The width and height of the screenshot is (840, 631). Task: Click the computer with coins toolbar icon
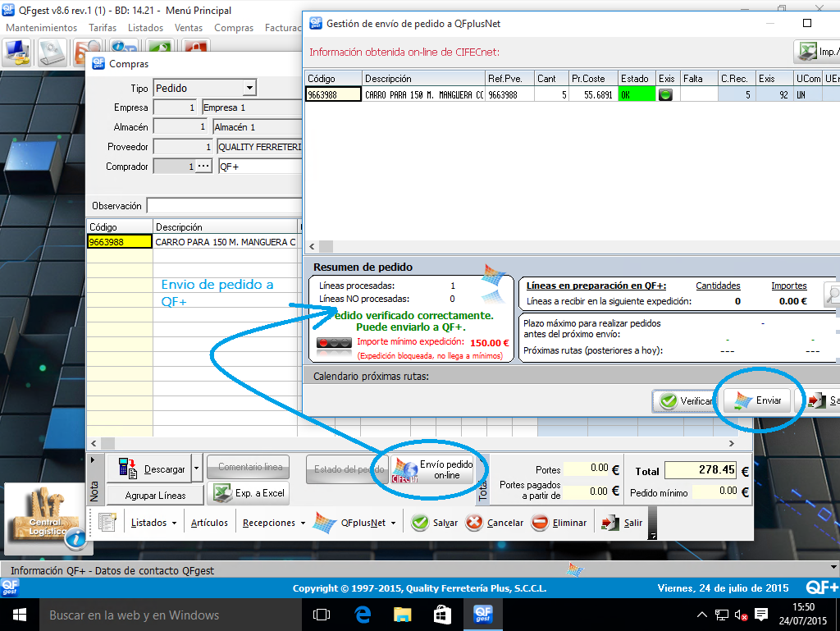click(x=17, y=53)
